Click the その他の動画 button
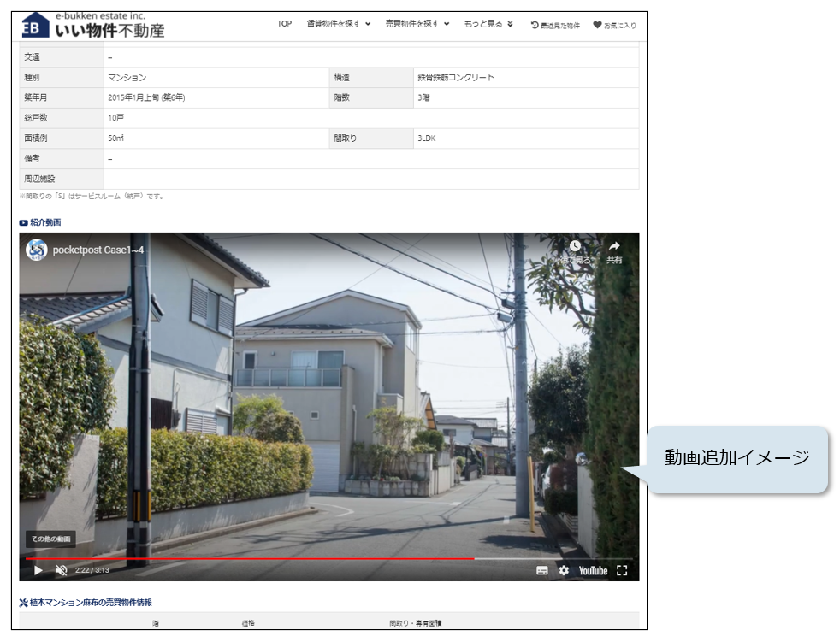This screenshot has width=840, height=642. click(x=50, y=539)
